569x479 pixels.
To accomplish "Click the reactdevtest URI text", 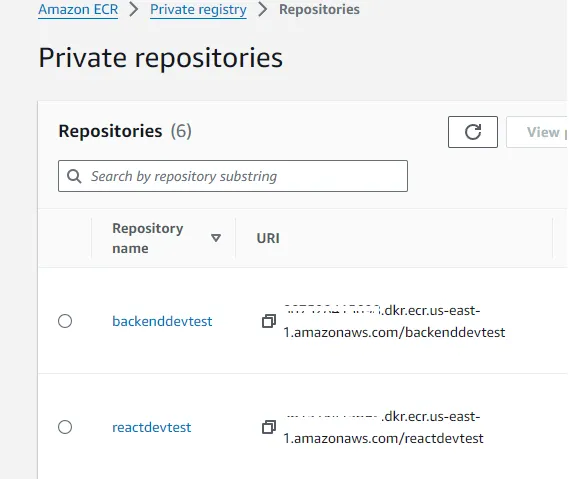I will [383, 427].
